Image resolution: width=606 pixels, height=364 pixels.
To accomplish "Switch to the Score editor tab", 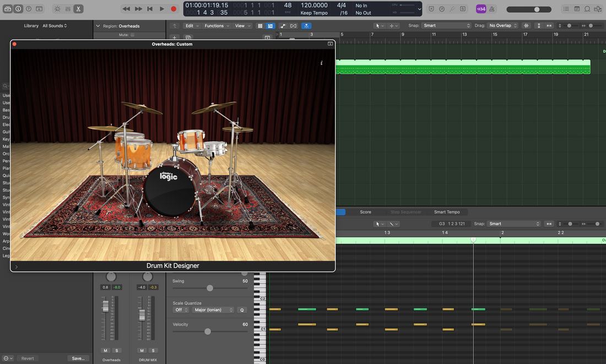I will pos(365,212).
